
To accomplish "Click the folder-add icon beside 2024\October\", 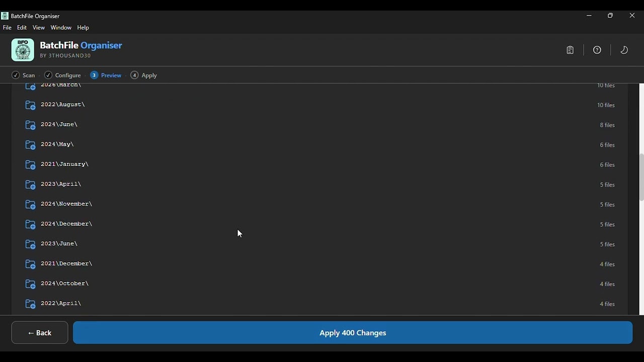I will [30, 284].
